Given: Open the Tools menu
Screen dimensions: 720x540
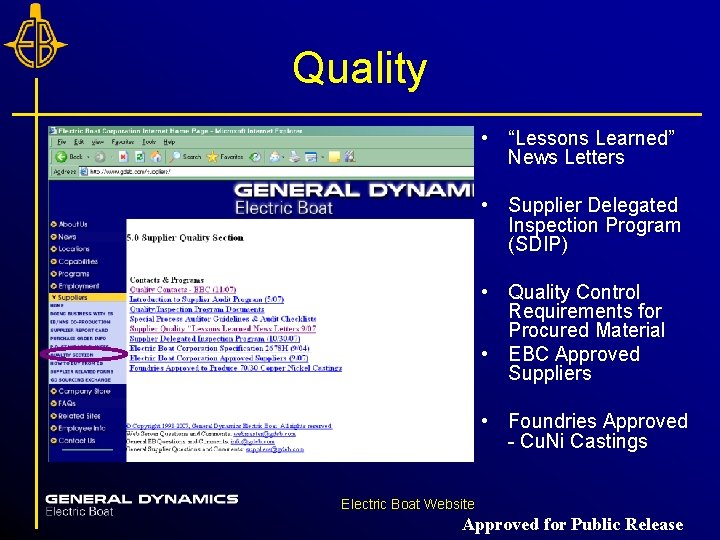Looking at the screenshot, I should (x=149, y=142).
